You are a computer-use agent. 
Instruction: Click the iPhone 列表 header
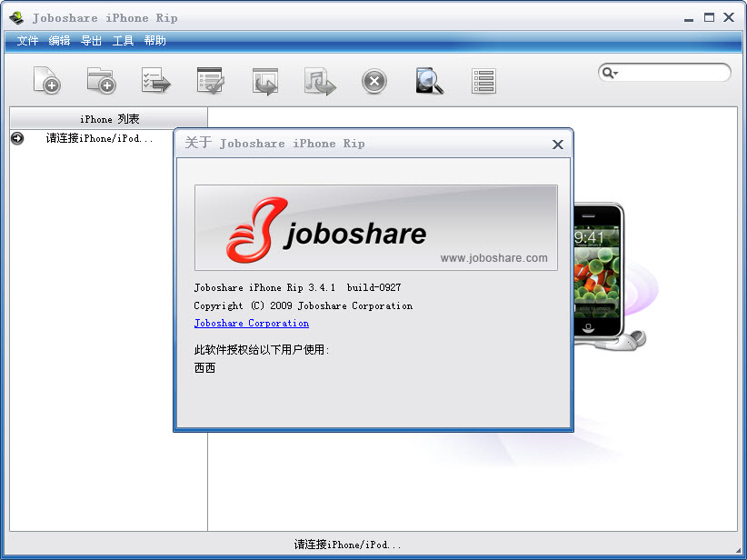pos(109,119)
